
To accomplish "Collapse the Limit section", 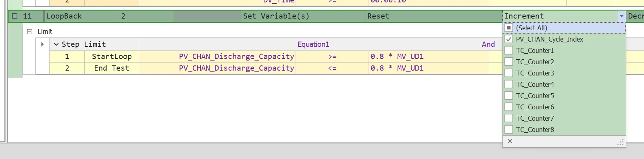I will [29, 31].
